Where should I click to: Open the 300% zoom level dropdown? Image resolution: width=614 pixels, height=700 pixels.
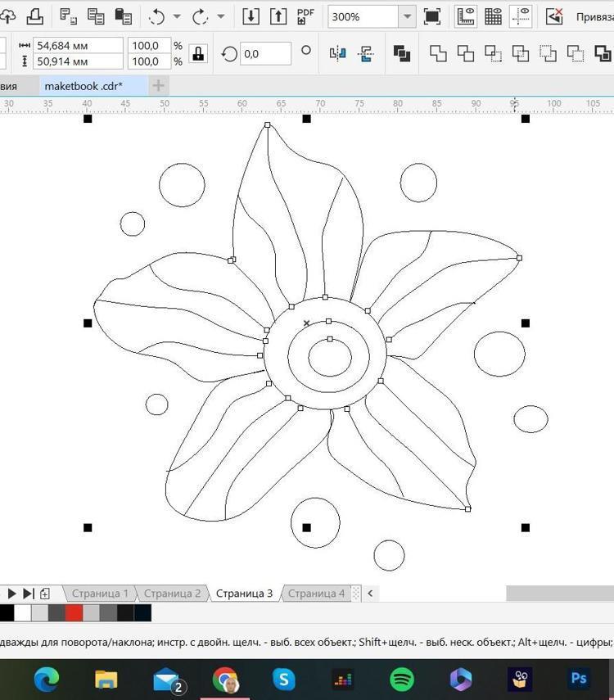pos(407,16)
